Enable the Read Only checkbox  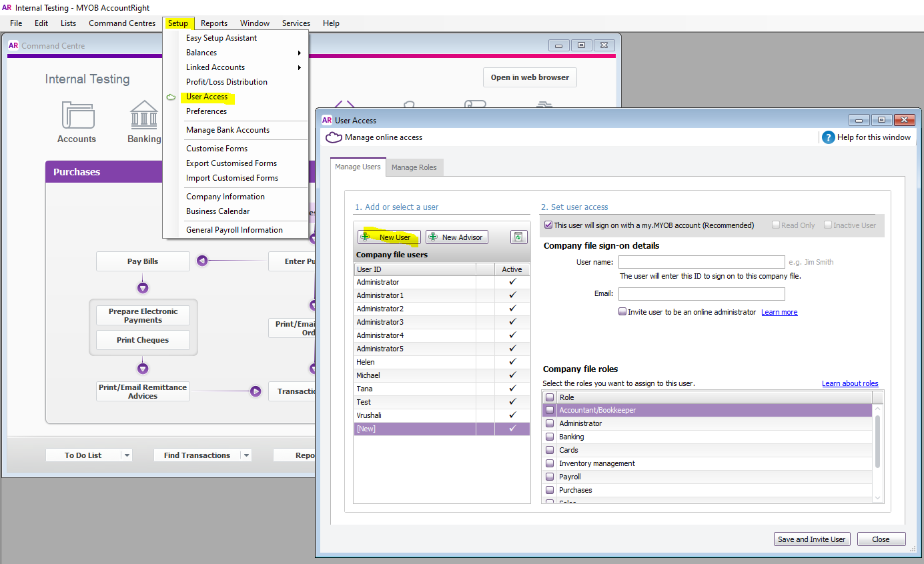click(776, 225)
